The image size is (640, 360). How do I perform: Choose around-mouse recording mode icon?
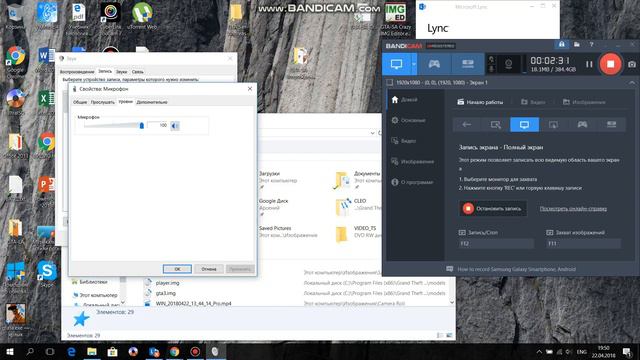tap(553, 124)
